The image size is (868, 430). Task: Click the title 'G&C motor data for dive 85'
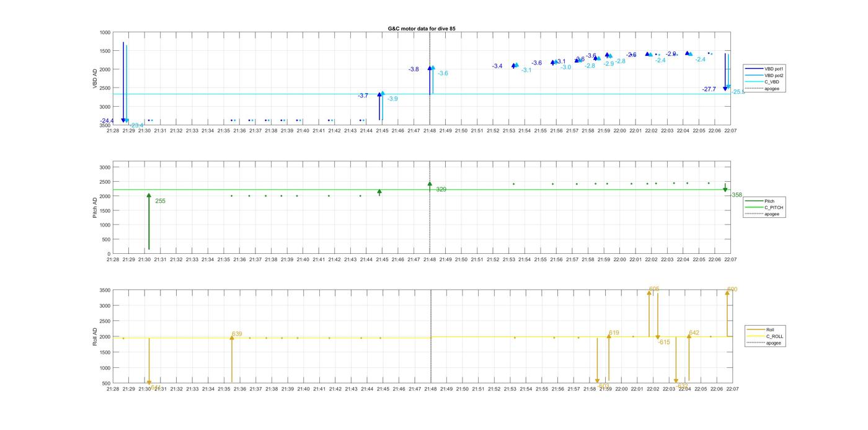[422, 29]
